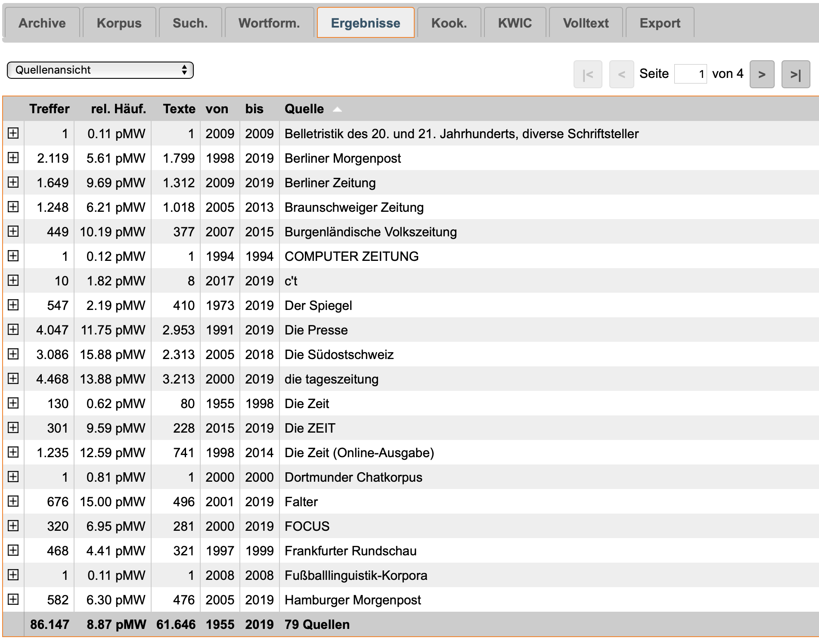
Task: Expand the die tageszeitung row
Action: (13, 379)
